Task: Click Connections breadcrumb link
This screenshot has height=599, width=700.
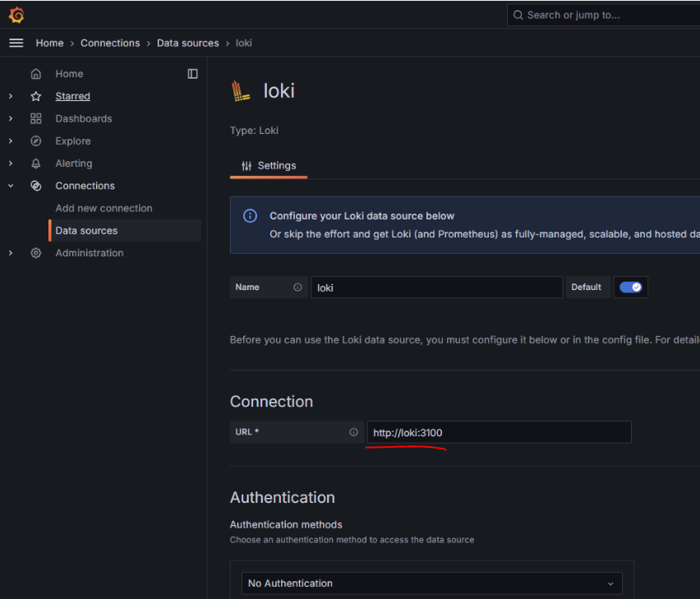Action: (x=110, y=43)
